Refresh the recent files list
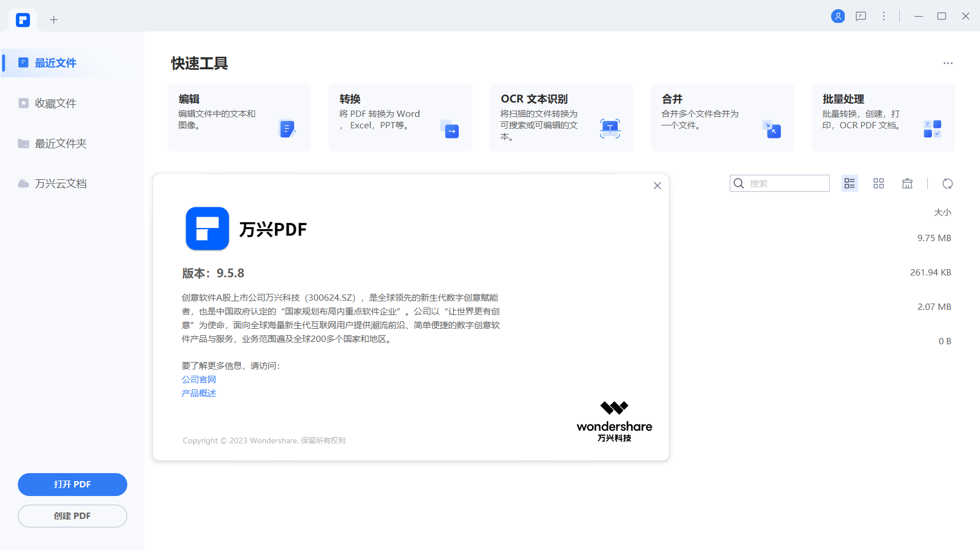The width and height of the screenshot is (980, 551). coord(947,183)
